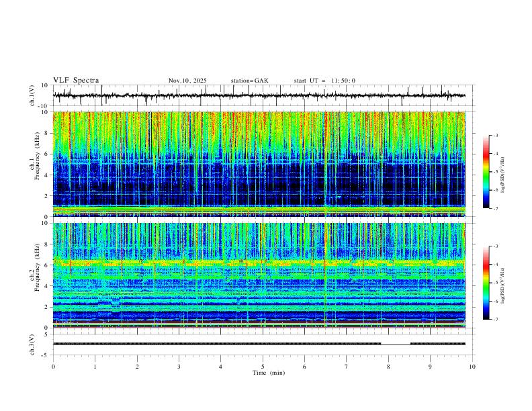The image size is (532, 411).
Task: Click the '3' tick on the time axis
Action: 179,367
